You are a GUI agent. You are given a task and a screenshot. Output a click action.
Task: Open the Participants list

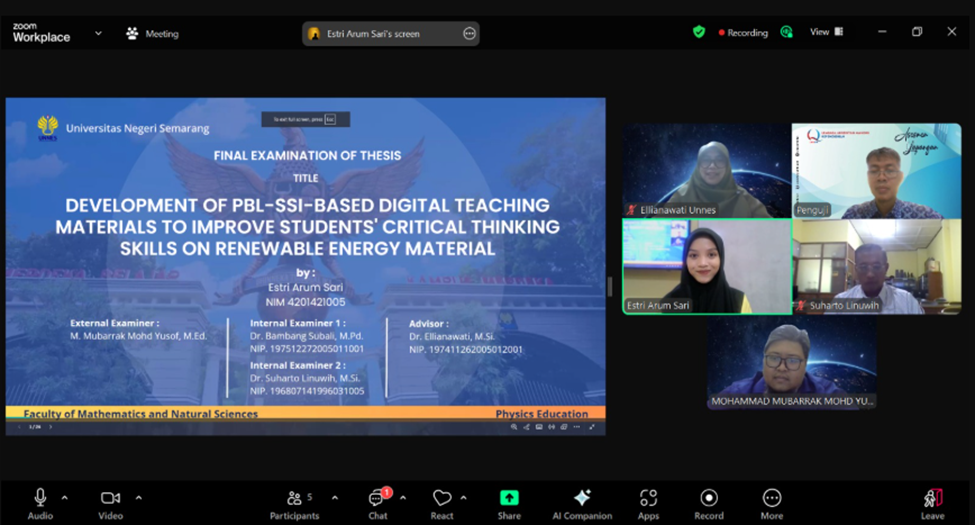tap(294, 504)
